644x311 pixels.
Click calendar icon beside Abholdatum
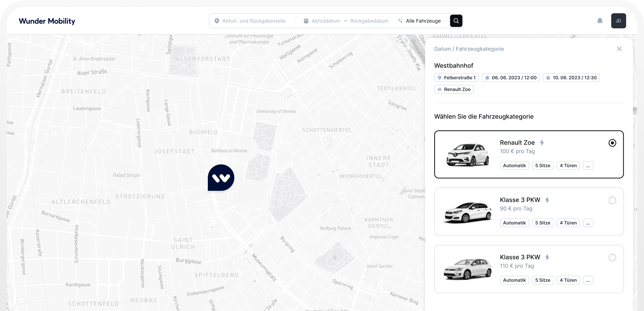point(306,21)
